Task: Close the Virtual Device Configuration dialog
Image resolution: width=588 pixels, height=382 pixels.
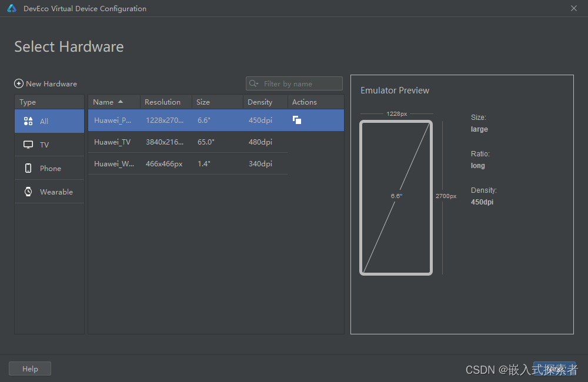Action: pyautogui.click(x=574, y=8)
